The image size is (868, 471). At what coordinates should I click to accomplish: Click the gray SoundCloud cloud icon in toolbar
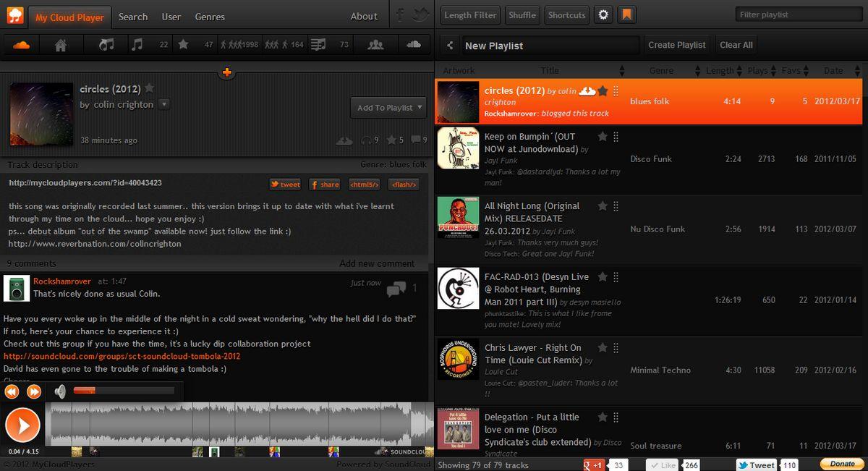pyautogui.click(x=414, y=45)
